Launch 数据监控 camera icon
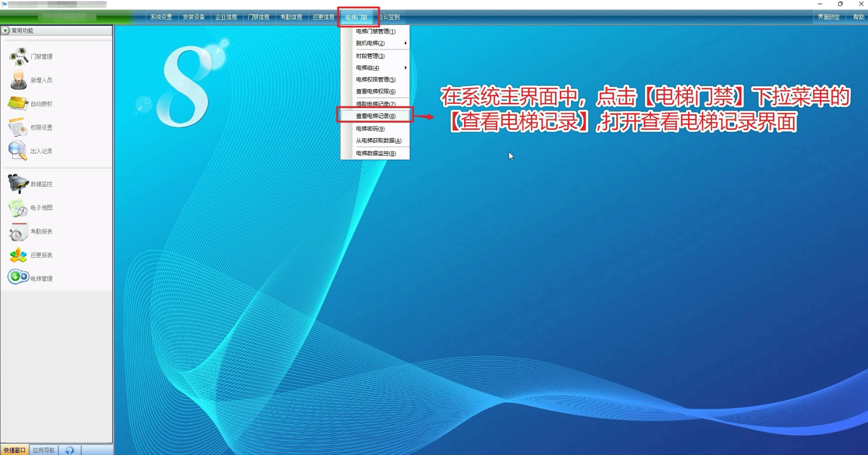 click(18, 184)
